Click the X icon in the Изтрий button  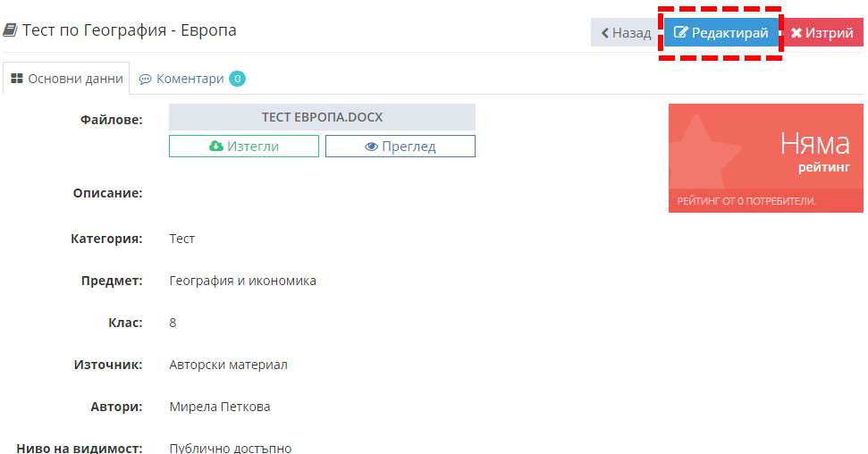pos(796,33)
